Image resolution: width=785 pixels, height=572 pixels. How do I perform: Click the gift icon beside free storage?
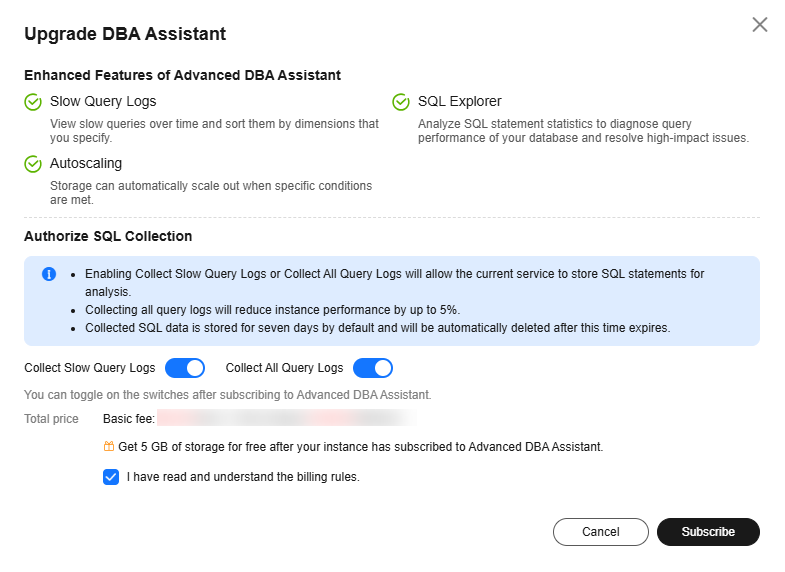109,447
